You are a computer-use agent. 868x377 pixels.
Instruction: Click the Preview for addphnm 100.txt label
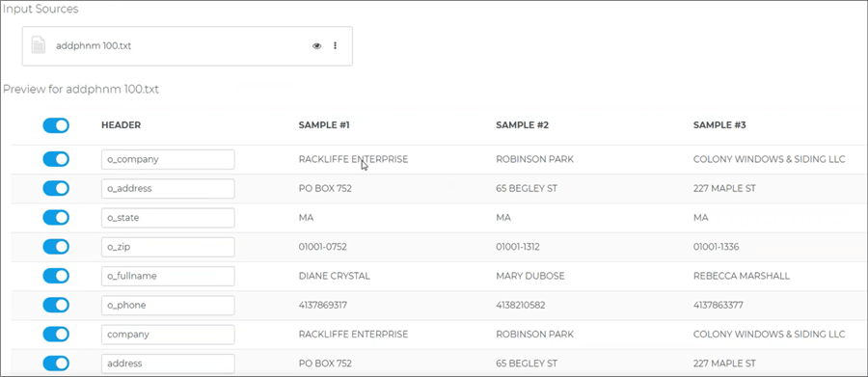pyautogui.click(x=81, y=89)
